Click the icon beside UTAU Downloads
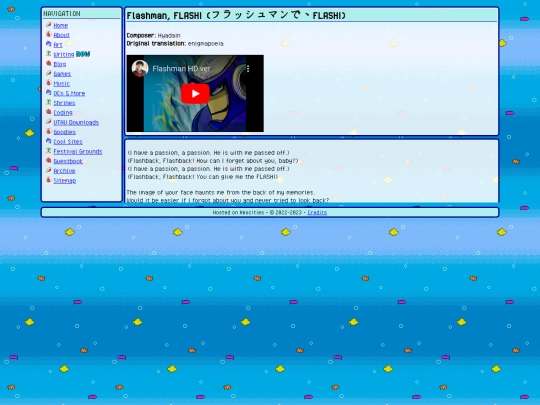540x405 pixels. (x=49, y=122)
